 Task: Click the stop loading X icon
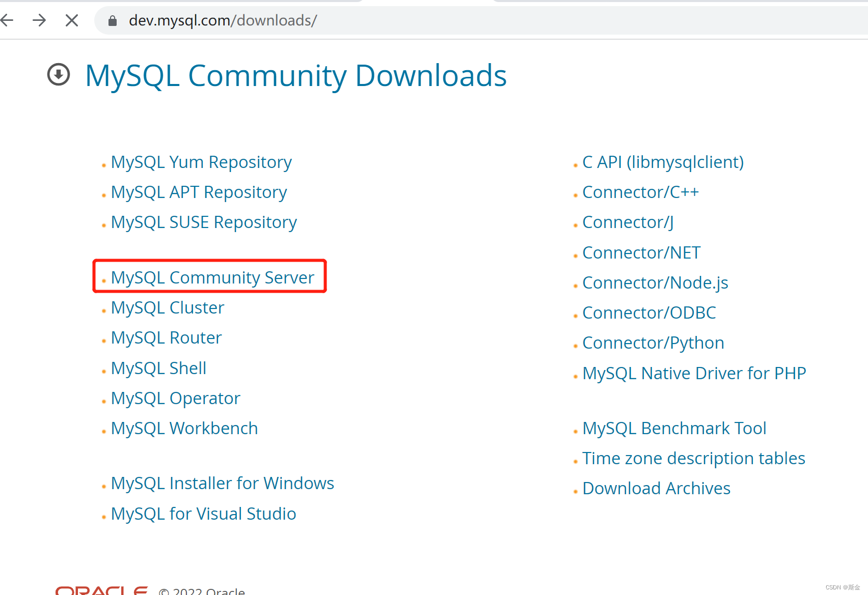tap(71, 20)
